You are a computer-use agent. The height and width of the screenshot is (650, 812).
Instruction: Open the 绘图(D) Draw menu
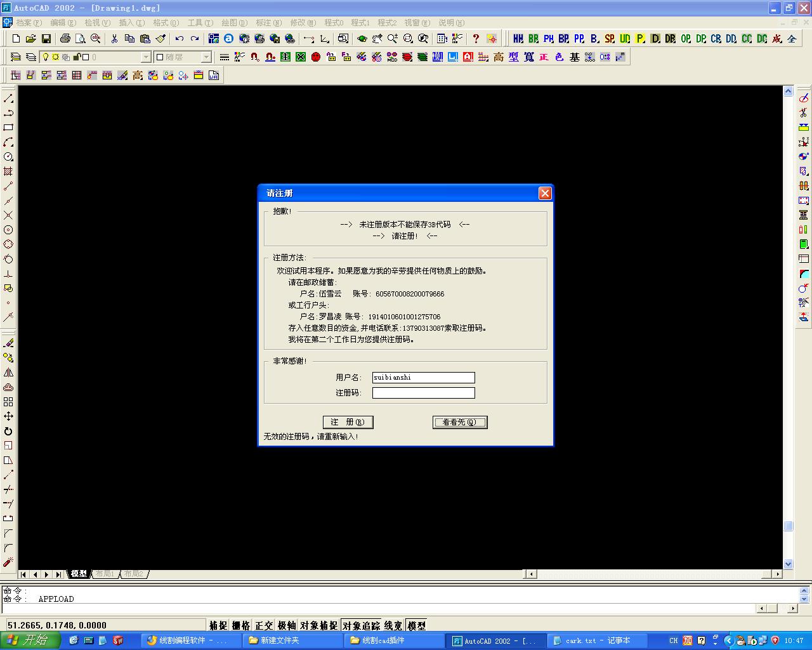tap(234, 23)
